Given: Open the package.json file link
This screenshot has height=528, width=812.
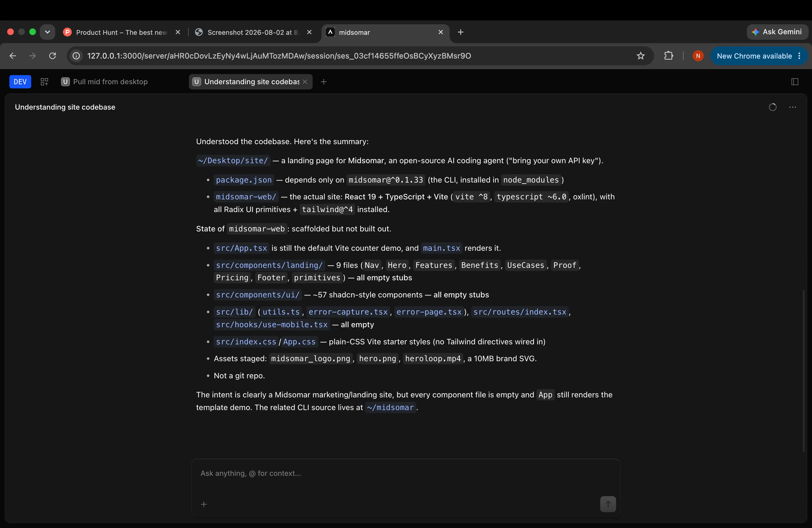Looking at the screenshot, I should pyautogui.click(x=244, y=180).
